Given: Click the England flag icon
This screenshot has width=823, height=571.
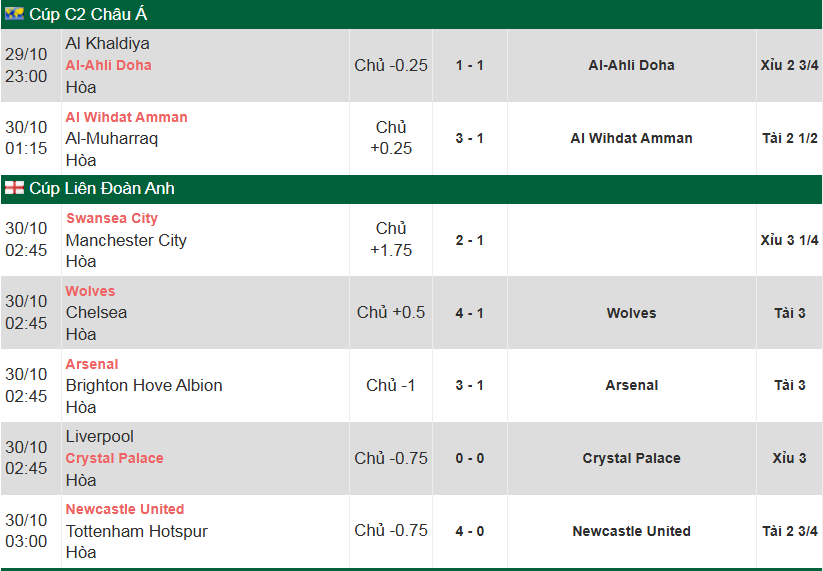Looking at the screenshot, I should 14,188.
